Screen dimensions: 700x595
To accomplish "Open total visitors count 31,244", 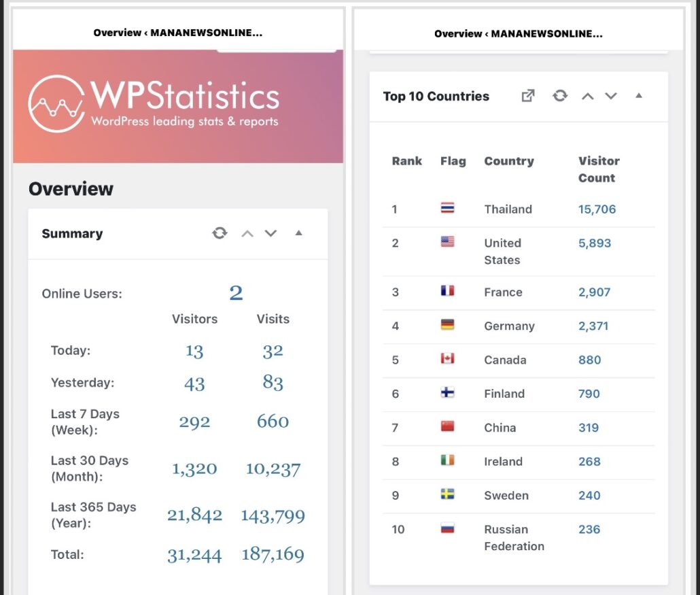I will tap(194, 556).
